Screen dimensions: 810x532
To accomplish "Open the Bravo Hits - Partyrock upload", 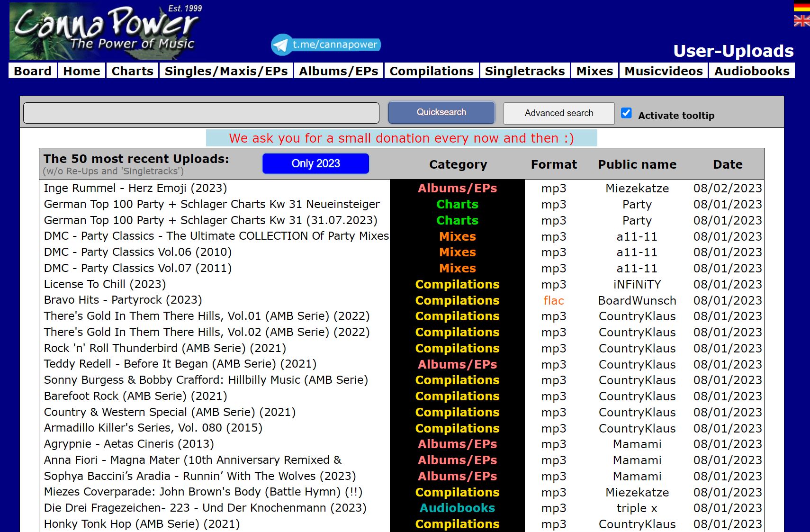I will 123,300.
